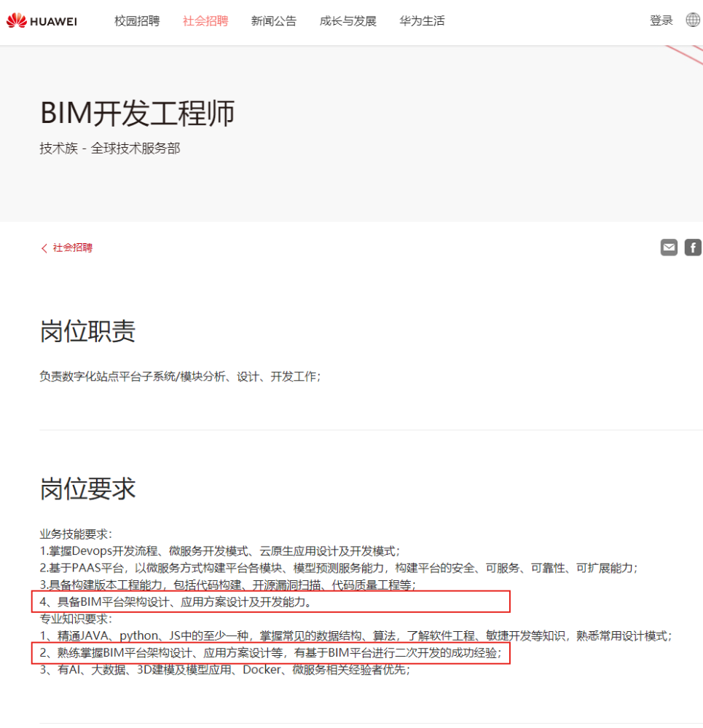Click 技术族 - 全球技术服务部 subtitle
Screen dimensions: 703x728
(x=110, y=148)
